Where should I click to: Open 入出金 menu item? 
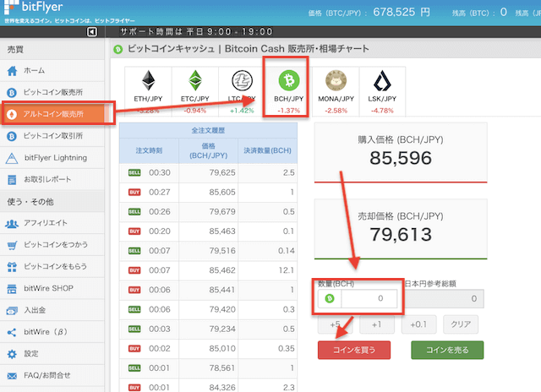[52, 310]
